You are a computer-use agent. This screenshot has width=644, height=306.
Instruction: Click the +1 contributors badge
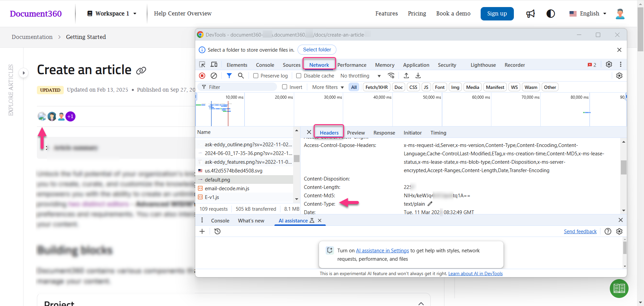point(70,116)
